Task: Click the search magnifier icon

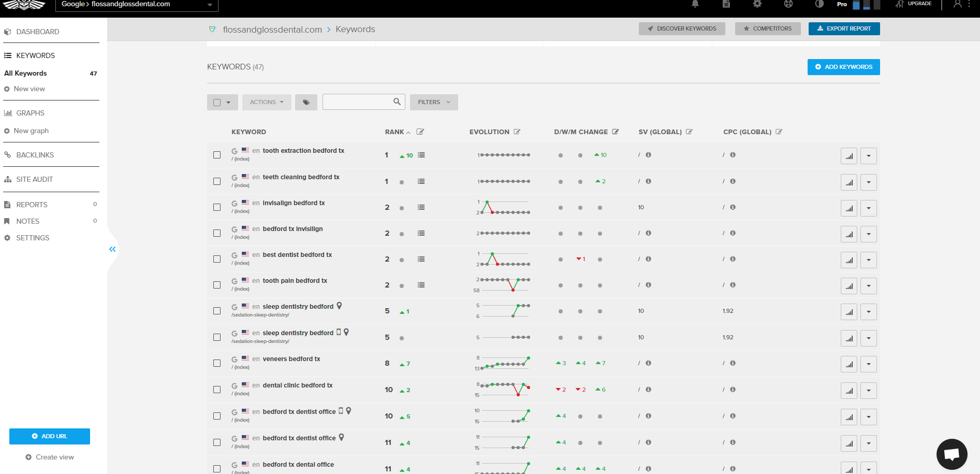Action: click(397, 102)
